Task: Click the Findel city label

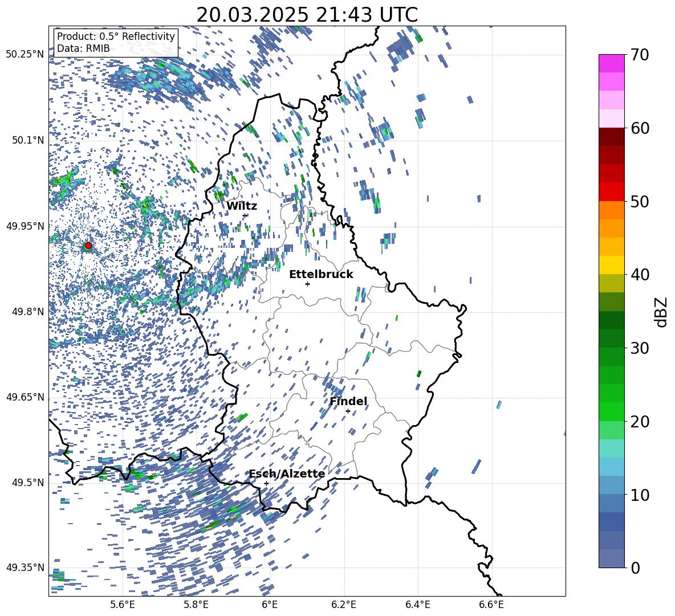Action: click(x=348, y=401)
